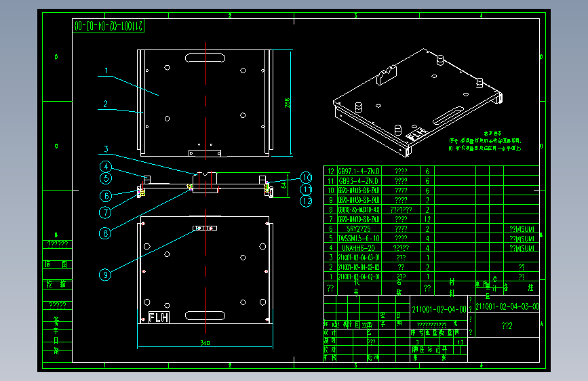
Task: Select the GB97.1-4-ZN.D cell in the parts list
Action: coord(359,171)
